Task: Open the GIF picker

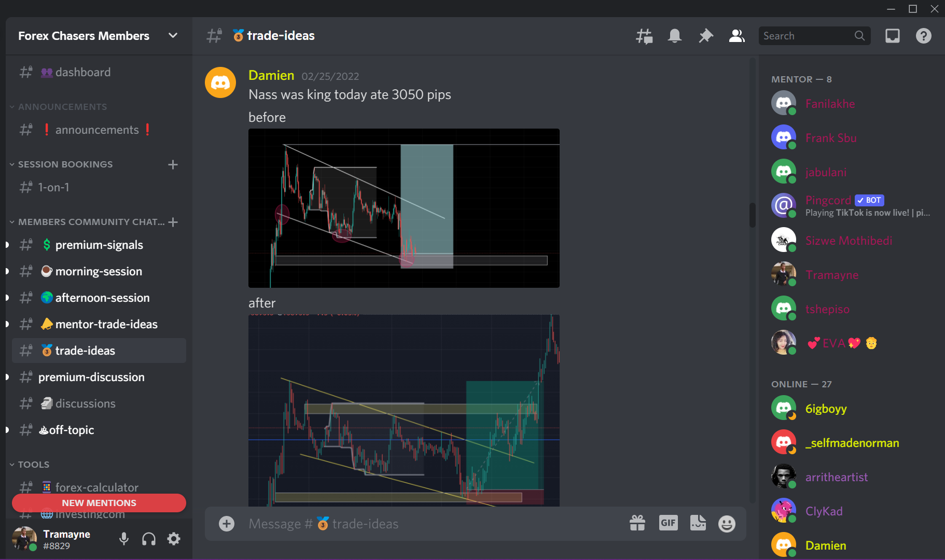Action: pos(668,523)
